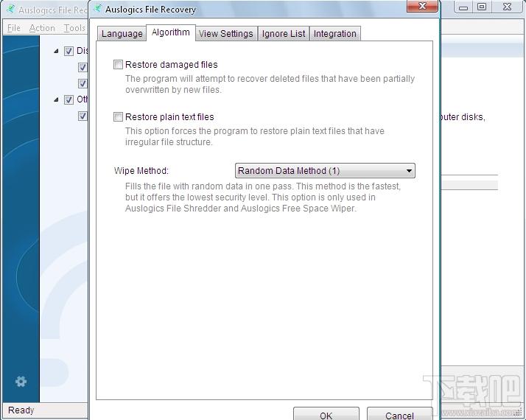
Task: Switch to the Integration tab
Action: (x=334, y=34)
